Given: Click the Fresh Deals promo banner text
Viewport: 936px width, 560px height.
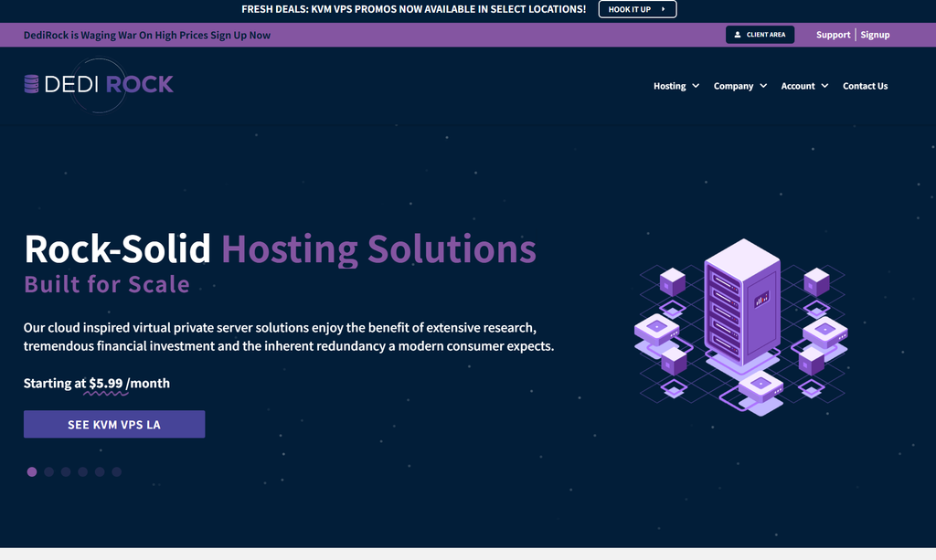Looking at the screenshot, I should pos(414,9).
